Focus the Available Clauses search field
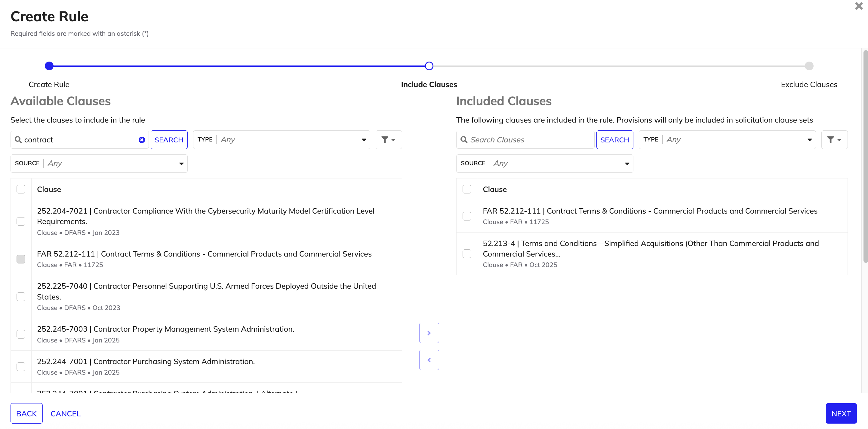The width and height of the screenshot is (868, 429). 79,140
